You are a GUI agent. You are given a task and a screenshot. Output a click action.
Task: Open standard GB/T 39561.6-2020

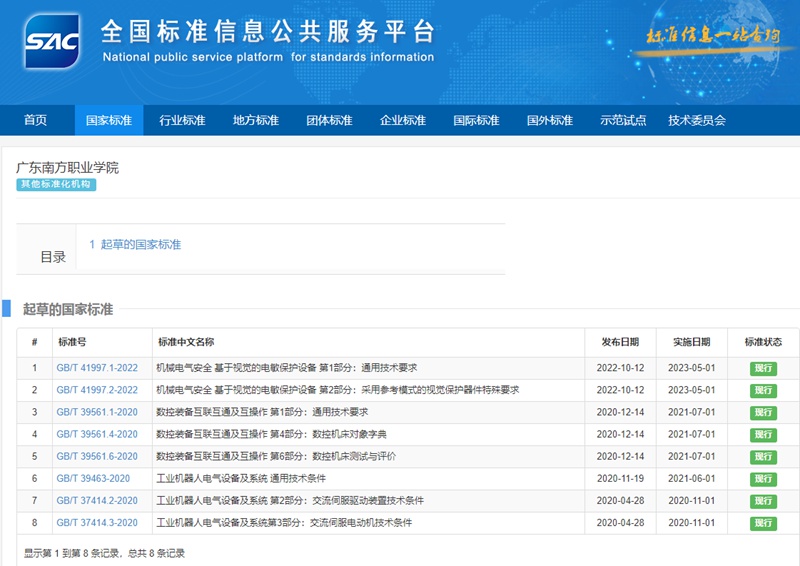97,456
